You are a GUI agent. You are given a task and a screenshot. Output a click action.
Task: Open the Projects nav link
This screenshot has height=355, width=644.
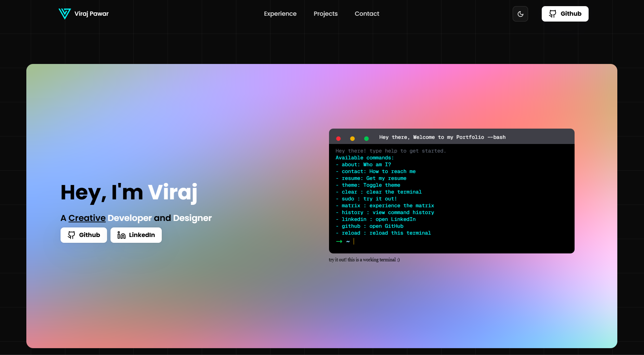point(325,14)
